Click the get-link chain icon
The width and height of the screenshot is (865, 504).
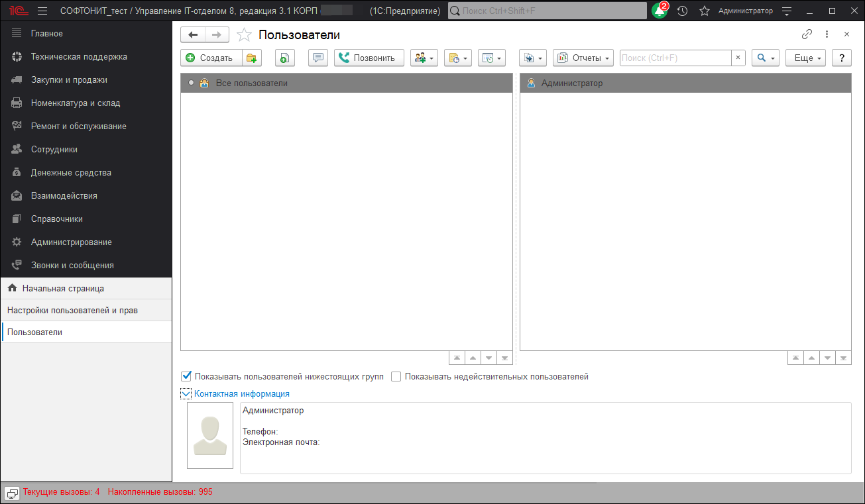click(807, 34)
